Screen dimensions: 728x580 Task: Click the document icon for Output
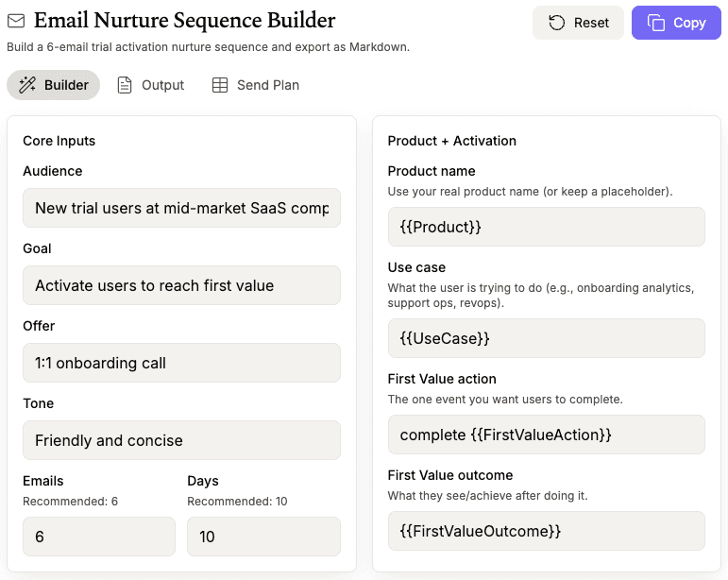(x=125, y=85)
